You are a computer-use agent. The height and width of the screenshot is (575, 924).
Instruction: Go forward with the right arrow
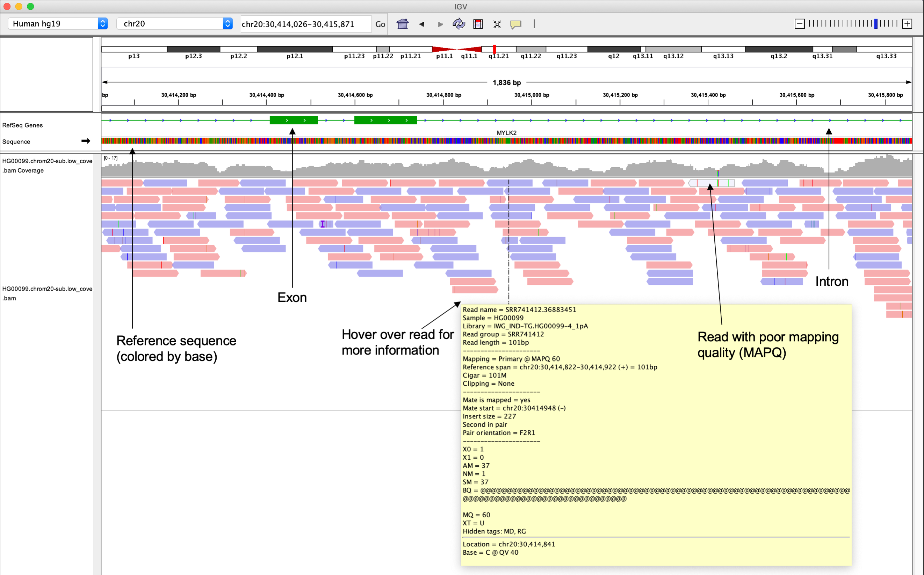point(440,24)
